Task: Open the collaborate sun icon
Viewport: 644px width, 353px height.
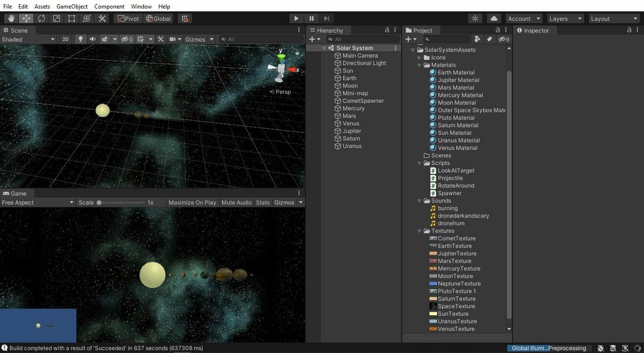Action: click(475, 19)
